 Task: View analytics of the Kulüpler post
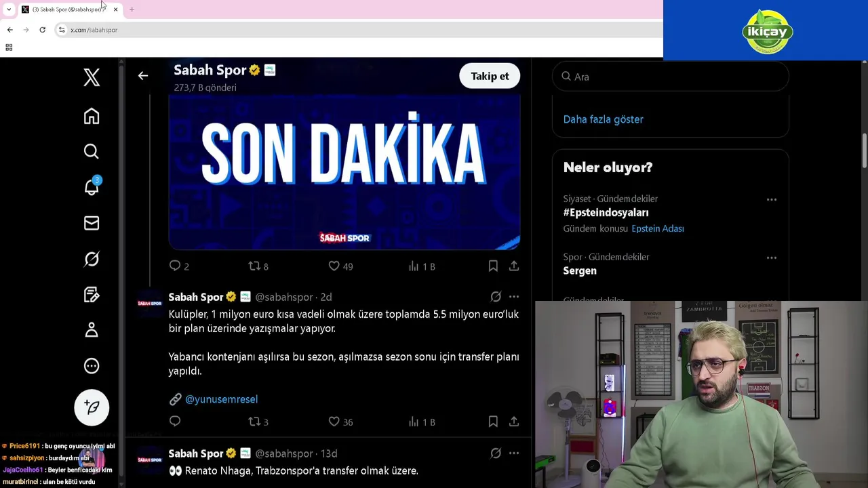[x=421, y=422]
